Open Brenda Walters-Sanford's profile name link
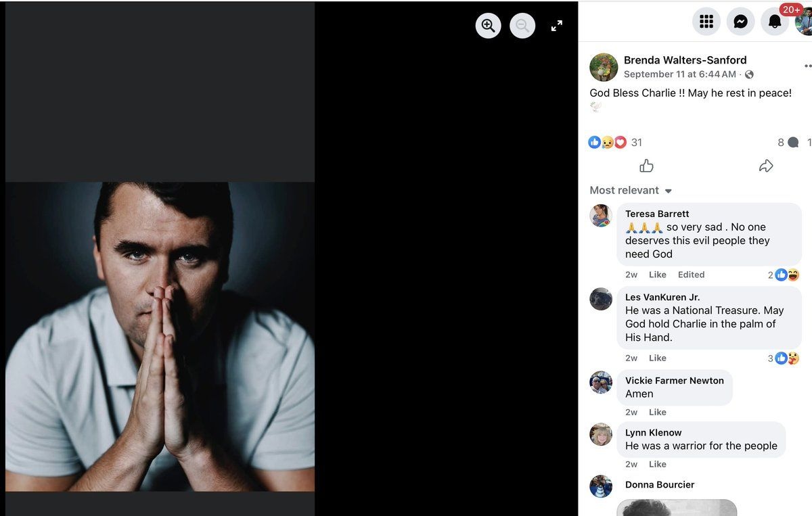The image size is (812, 516). [x=685, y=60]
